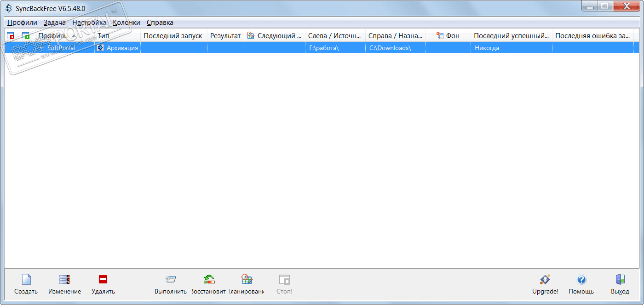Click the Слева / Источник column header
Image resolution: width=644 pixels, height=305 pixels.
tap(335, 35)
